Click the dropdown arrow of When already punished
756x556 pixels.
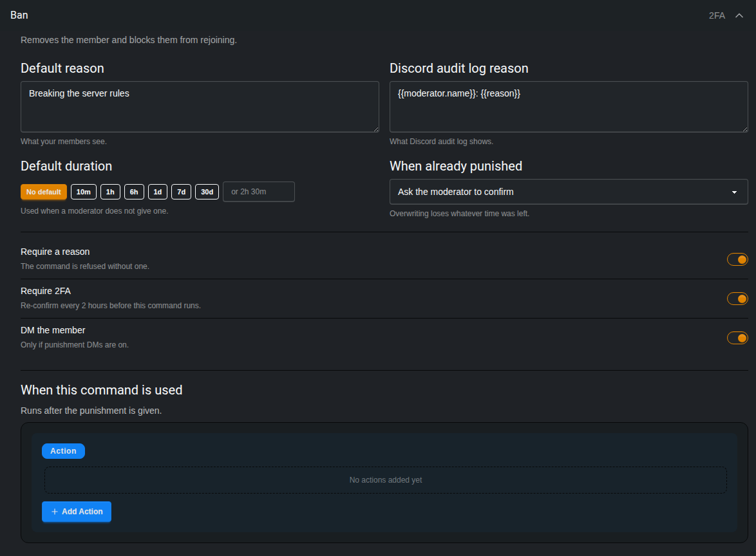coord(734,192)
